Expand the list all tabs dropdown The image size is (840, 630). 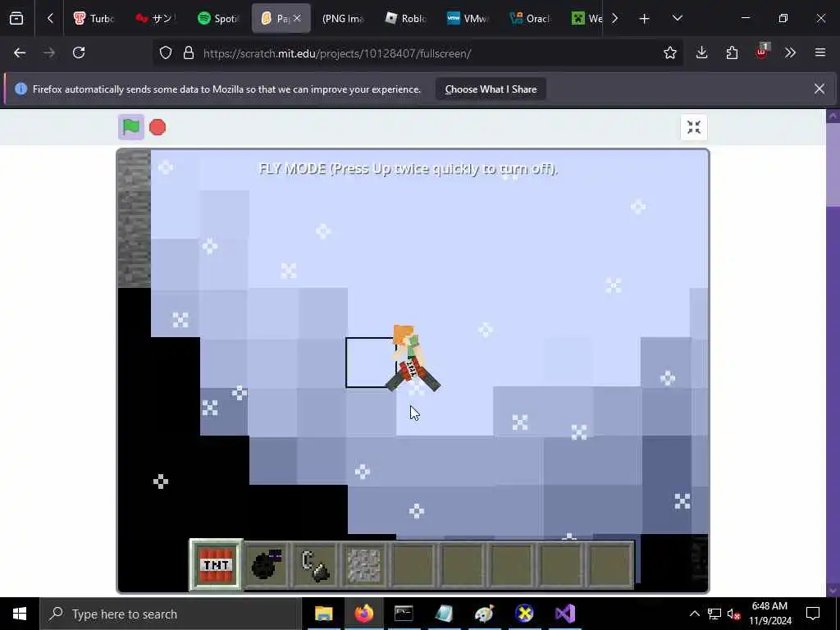click(x=677, y=18)
